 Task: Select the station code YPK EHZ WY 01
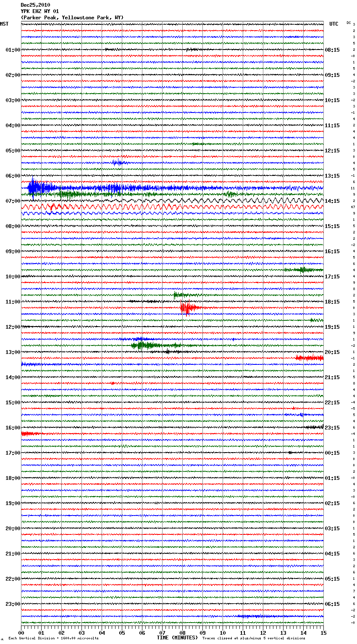(39, 11)
